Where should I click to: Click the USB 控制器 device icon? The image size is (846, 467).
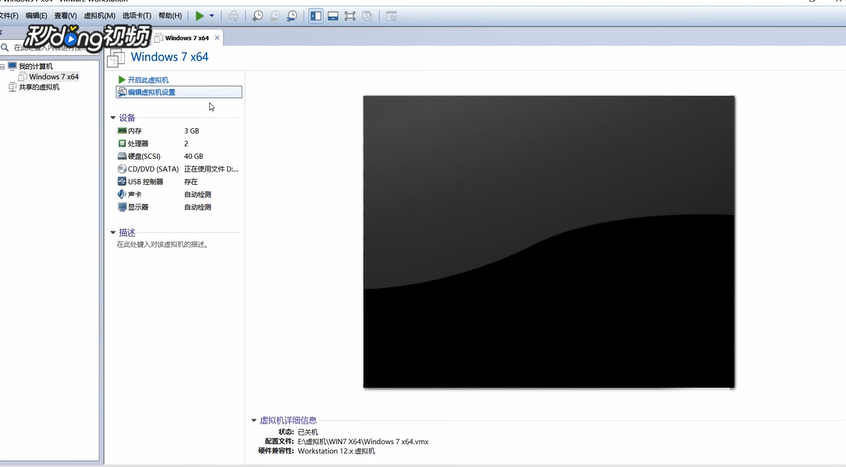(x=122, y=181)
